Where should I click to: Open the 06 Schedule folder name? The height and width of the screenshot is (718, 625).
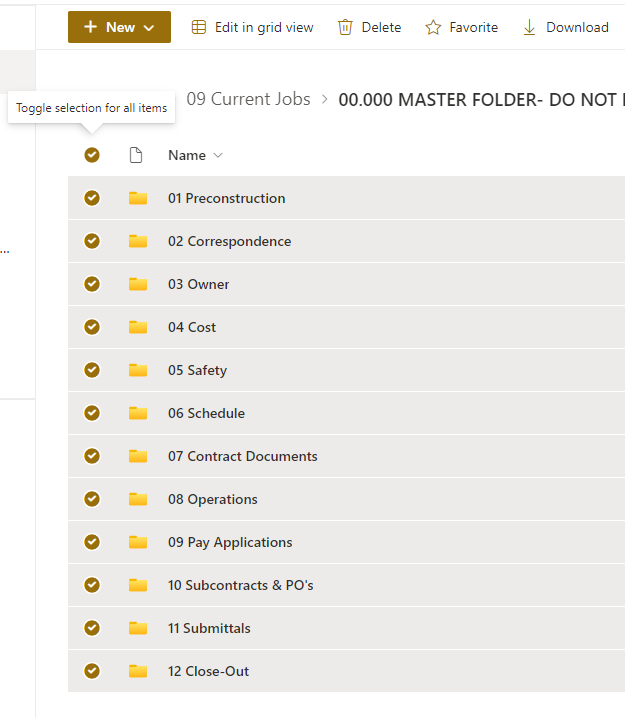click(207, 413)
